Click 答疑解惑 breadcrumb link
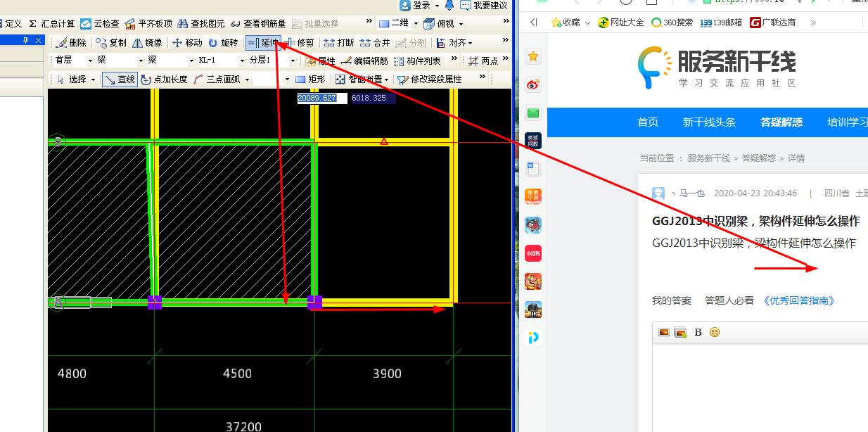 pos(758,158)
